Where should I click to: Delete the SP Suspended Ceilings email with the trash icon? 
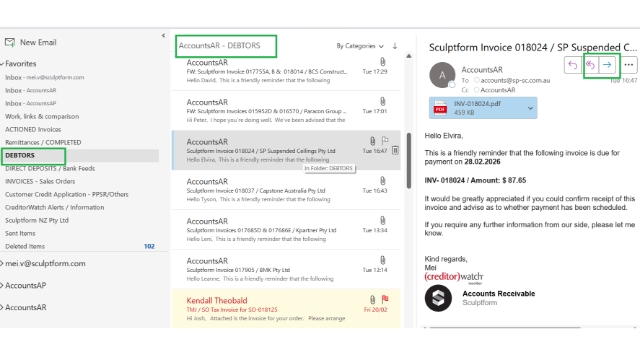(395, 151)
